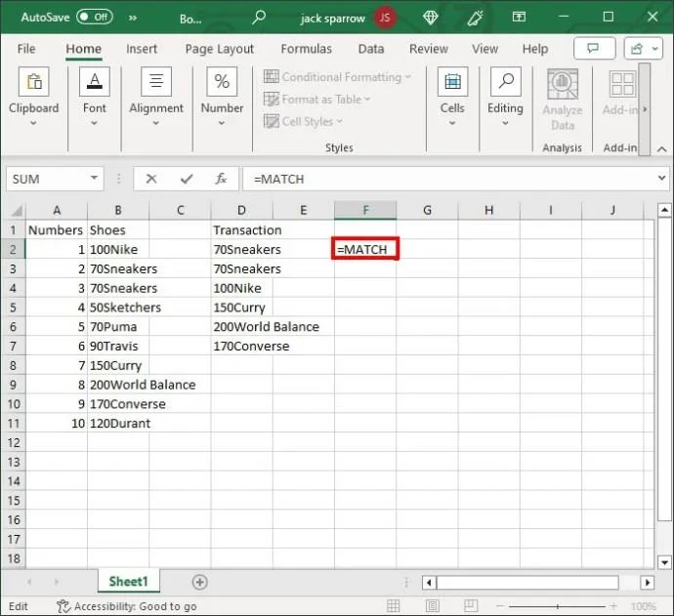Click the Analyze Data button
The width and height of the screenshot is (674, 616).
click(563, 100)
